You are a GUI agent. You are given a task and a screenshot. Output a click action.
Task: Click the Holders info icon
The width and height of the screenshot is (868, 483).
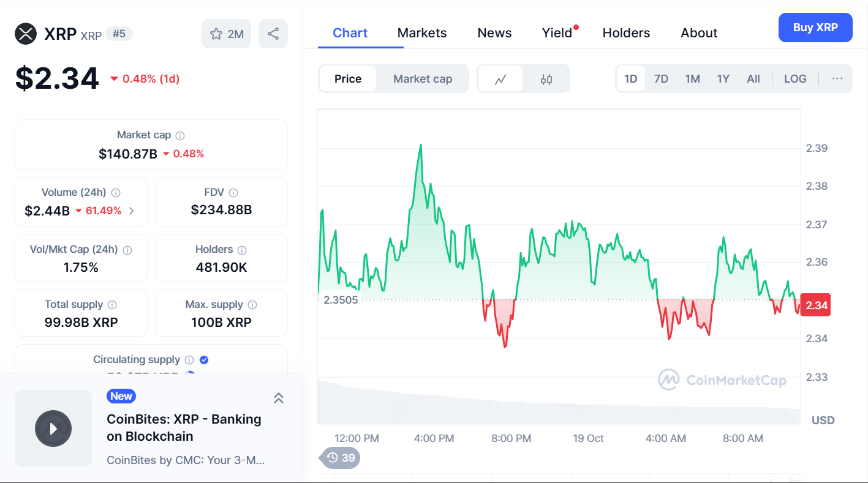tap(242, 250)
